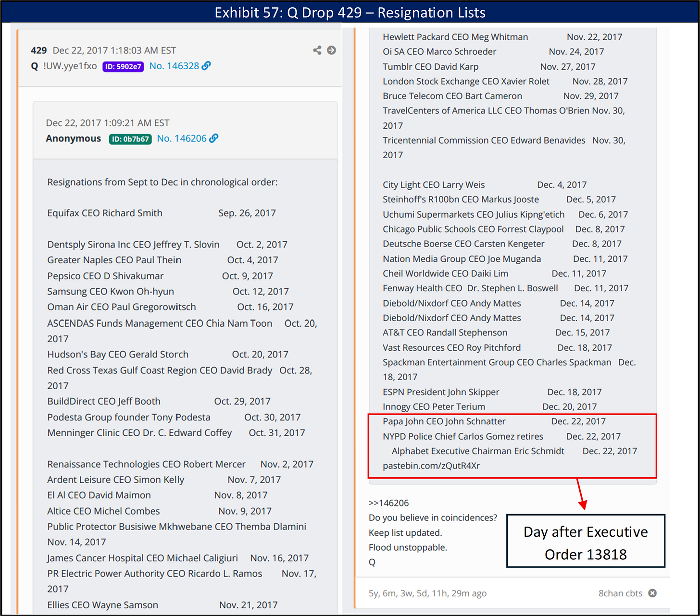
Task: Click the line 'City Light CEO Larry Weis'
Action: 434,185
